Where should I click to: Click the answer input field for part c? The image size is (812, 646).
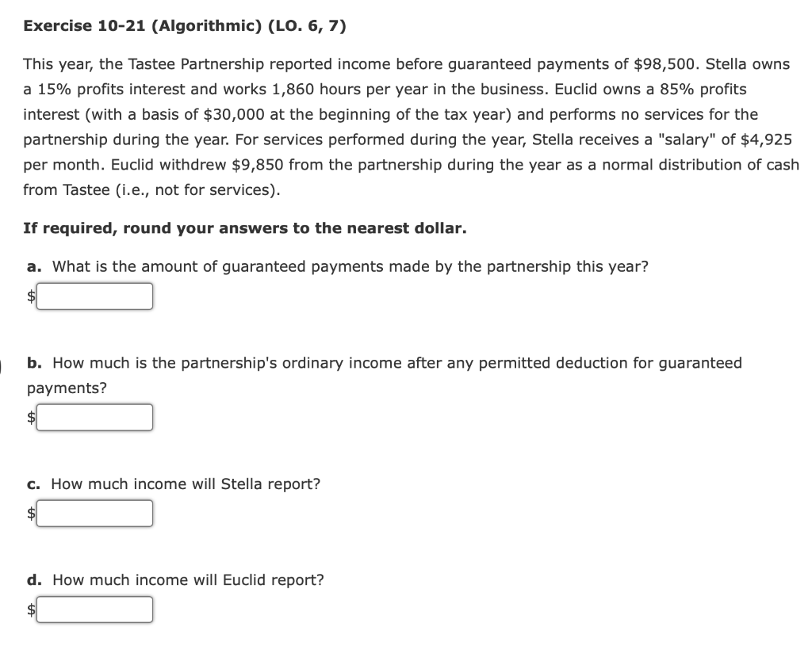[x=94, y=513]
